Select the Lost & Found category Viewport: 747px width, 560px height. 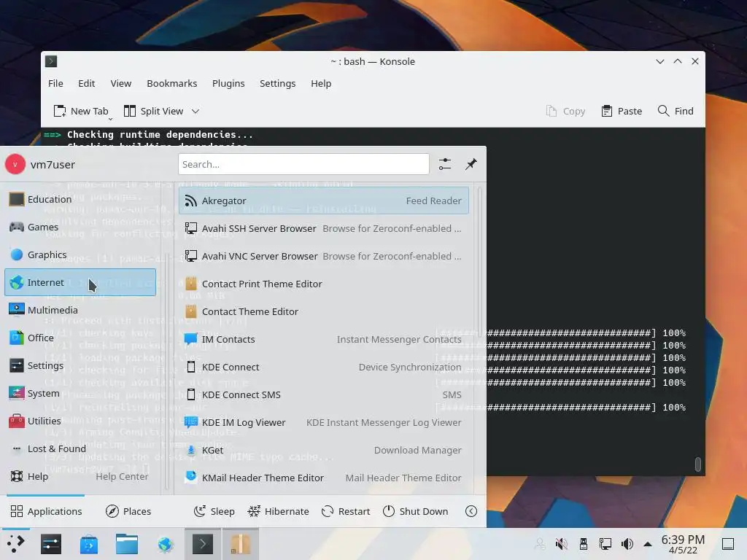click(x=80, y=448)
